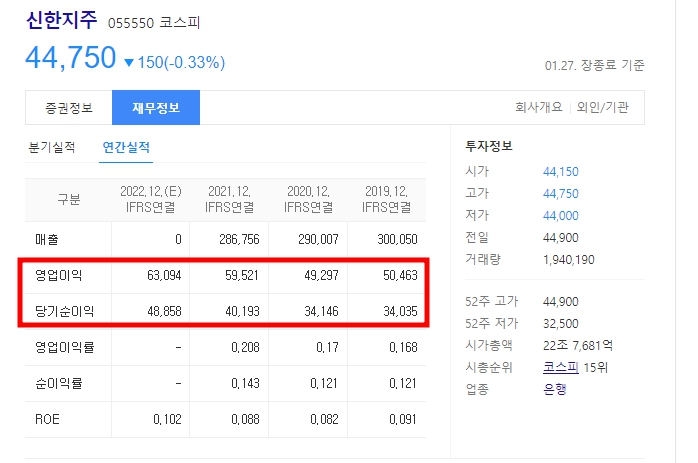The height and width of the screenshot is (463, 698).
Task: Open the 회사개요 link
Action: [x=539, y=107]
